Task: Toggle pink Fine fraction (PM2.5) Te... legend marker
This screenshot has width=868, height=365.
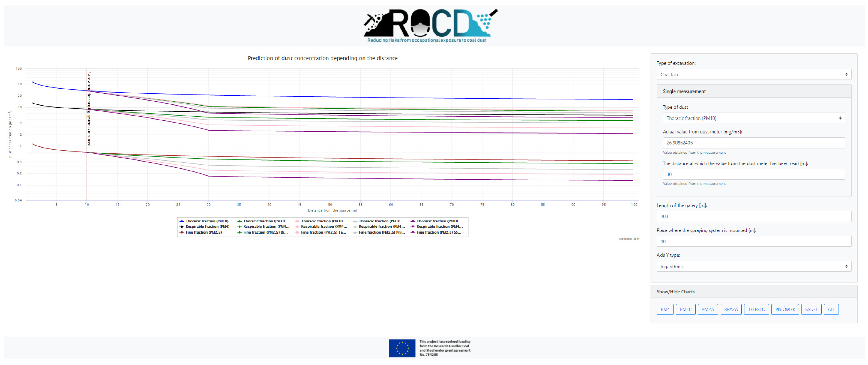Action: click(297, 232)
